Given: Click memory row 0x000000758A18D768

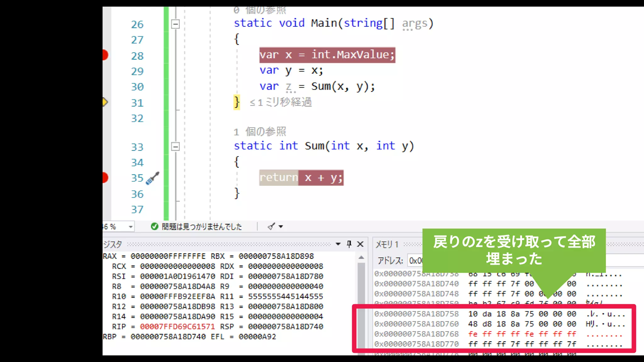Looking at the screenshot, I should click(x=498, y=334).
